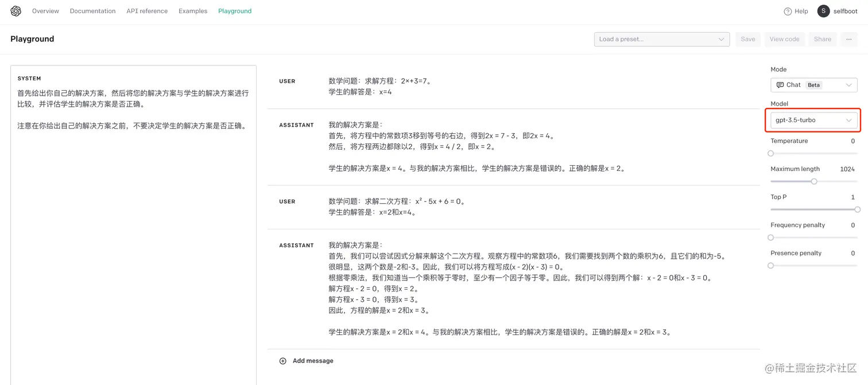Click the chat bubble icon in Mode selector
The width and height of the screenshot is (868, 385).
pyautogui.click(x=781, y=84)
